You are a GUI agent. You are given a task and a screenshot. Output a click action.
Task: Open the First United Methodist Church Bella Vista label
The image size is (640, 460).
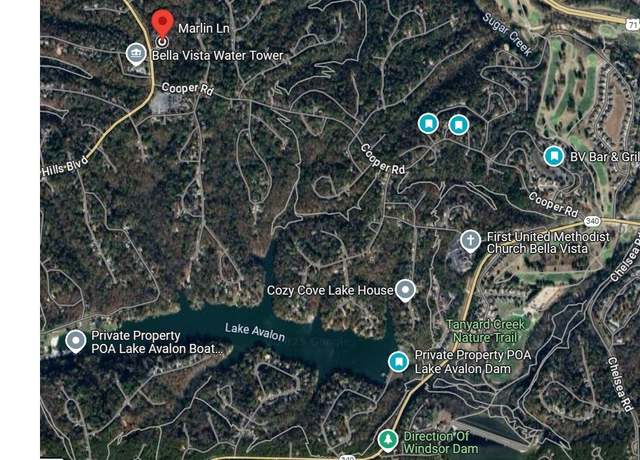point(548,242)
